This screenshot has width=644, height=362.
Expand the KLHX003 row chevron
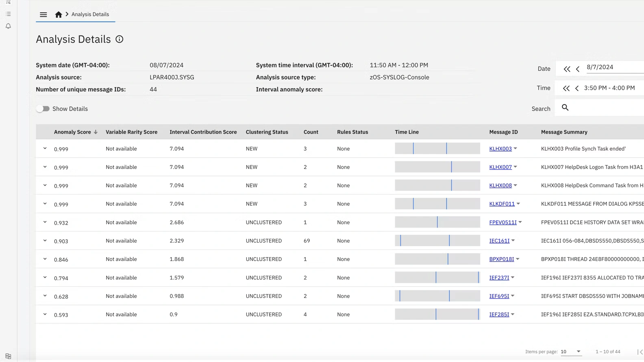(45, 148)
